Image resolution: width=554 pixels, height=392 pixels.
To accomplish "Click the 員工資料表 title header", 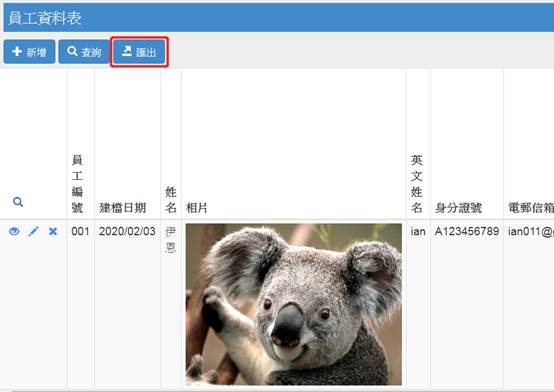I will click(x=45, y=18).
